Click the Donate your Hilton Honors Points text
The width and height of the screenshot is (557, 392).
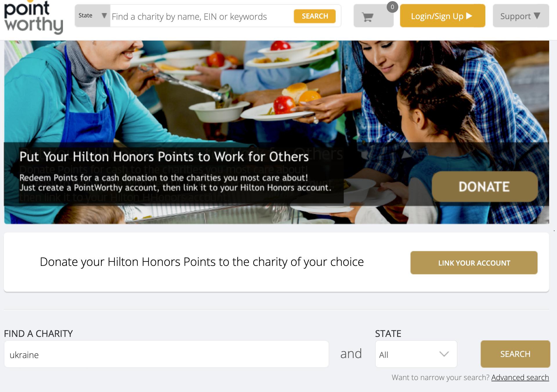click(x=202, y=262)
